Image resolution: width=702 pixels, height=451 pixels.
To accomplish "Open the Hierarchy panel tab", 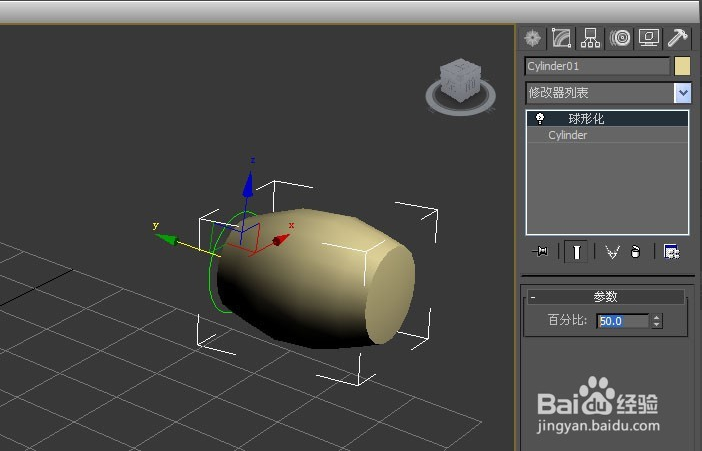I will [x=591, y=38].
